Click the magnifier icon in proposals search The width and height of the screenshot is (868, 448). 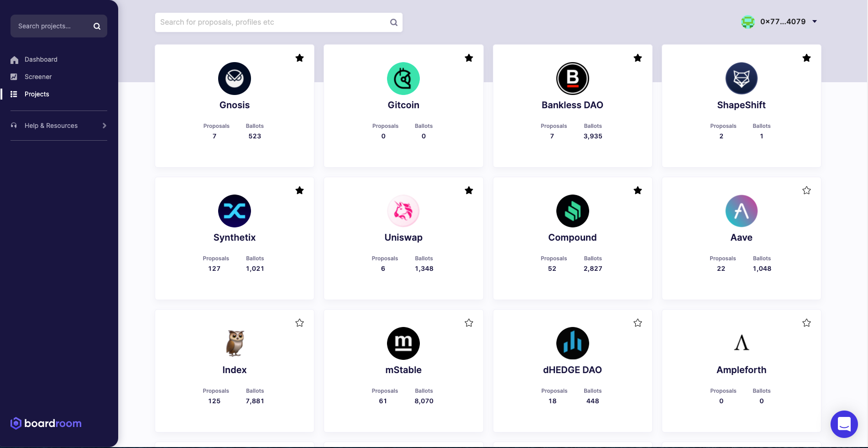point(393,22)
